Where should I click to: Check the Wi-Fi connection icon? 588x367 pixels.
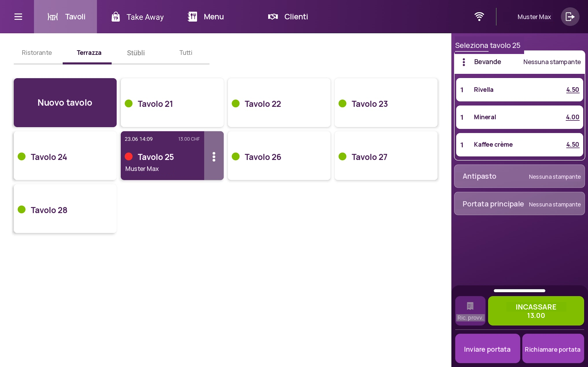coord(479,16)
